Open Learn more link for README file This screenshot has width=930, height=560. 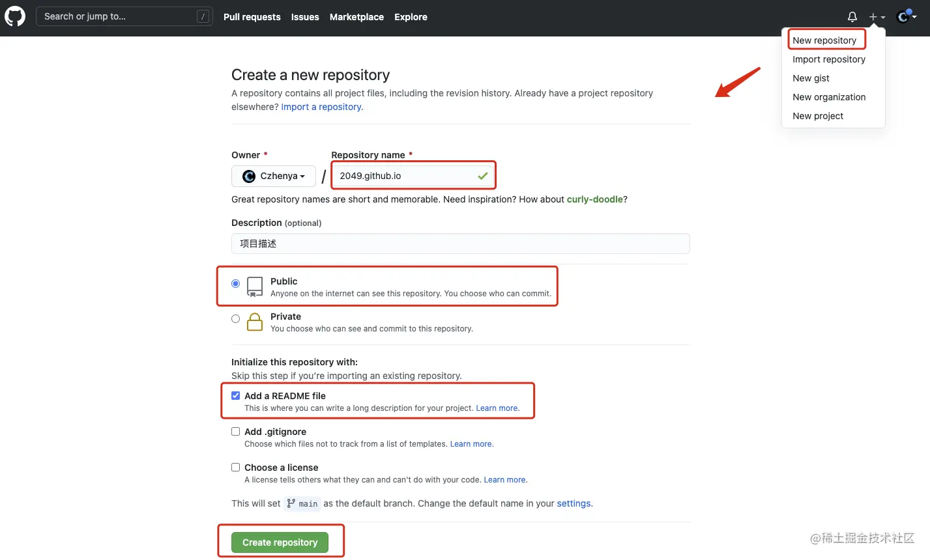497,408
